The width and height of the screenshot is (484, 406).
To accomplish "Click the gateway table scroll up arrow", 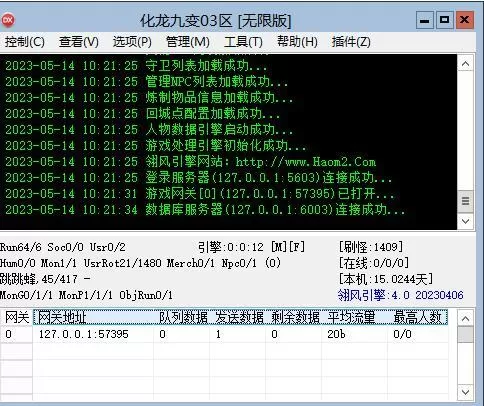I will click(465, 319).
